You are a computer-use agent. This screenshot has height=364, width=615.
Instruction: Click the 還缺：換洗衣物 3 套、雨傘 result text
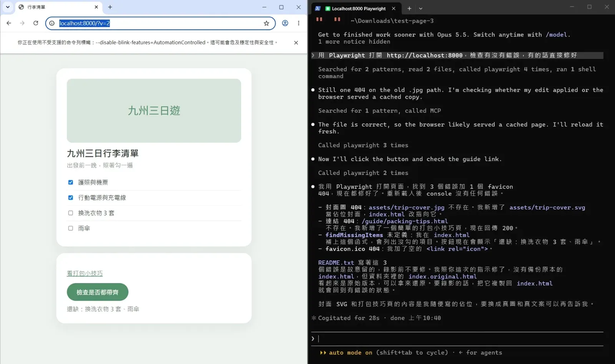coord(103,309)
